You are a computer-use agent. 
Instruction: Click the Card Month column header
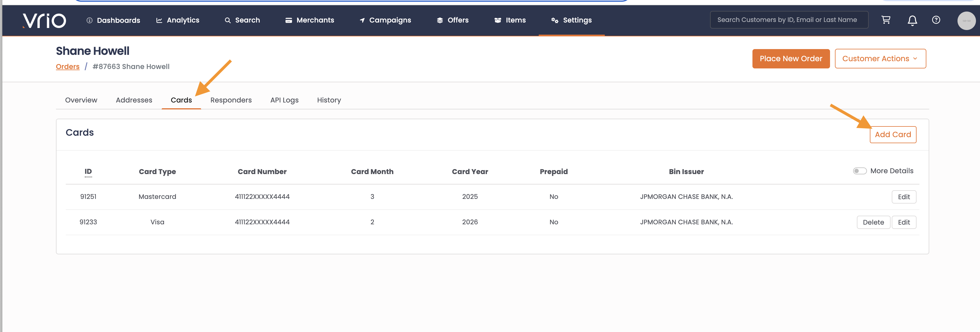click(372, 172)
